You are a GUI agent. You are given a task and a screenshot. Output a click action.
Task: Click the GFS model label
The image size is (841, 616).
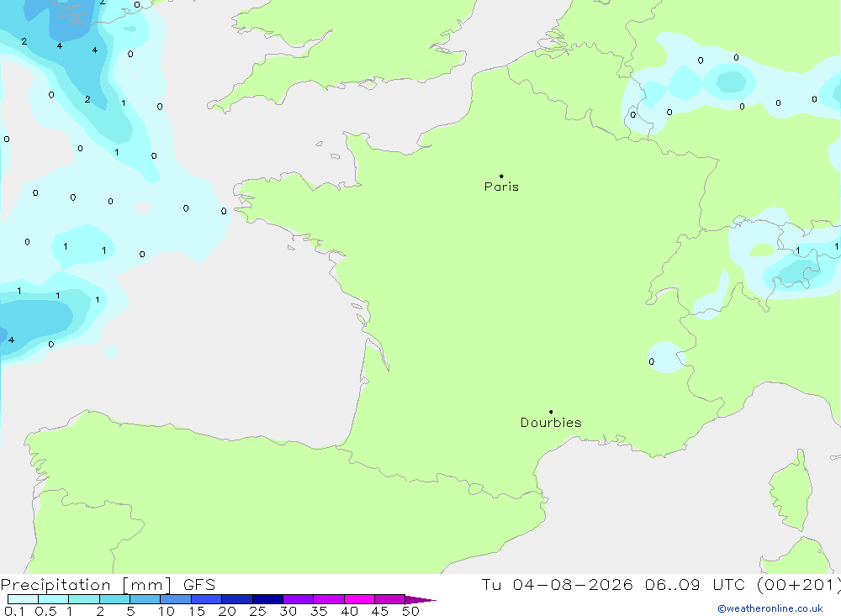199,585
